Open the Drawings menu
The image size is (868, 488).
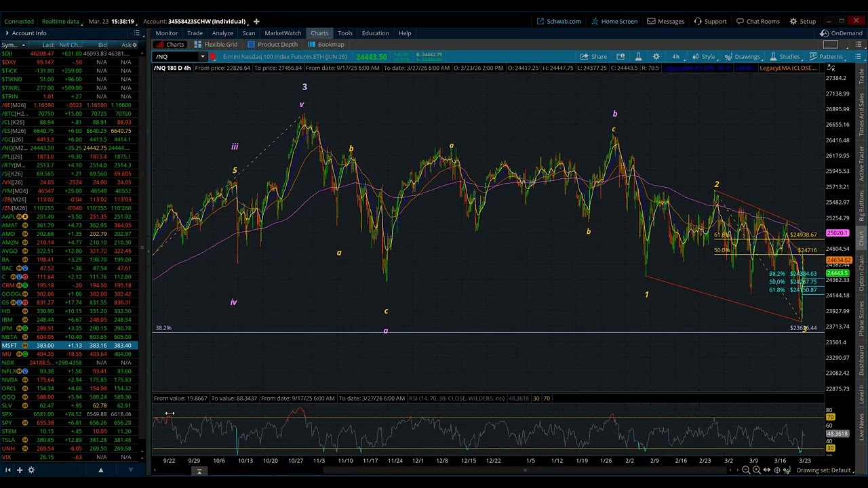point(742,56)
